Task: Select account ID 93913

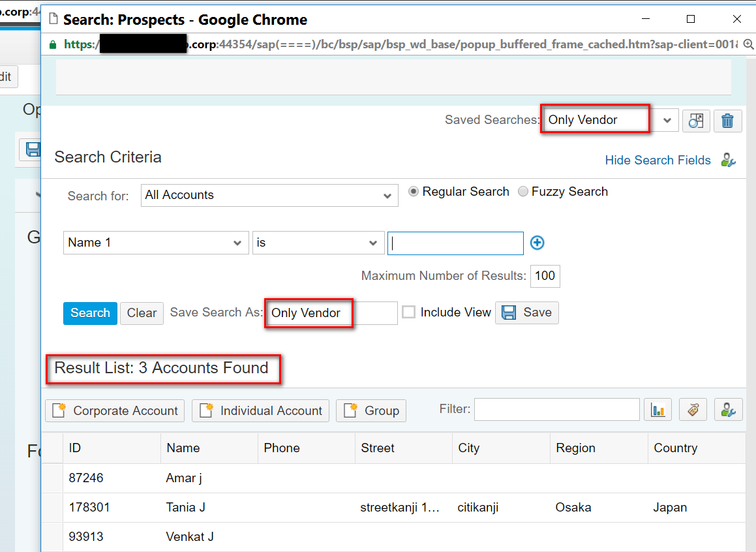Action: [x=86, y=536]
